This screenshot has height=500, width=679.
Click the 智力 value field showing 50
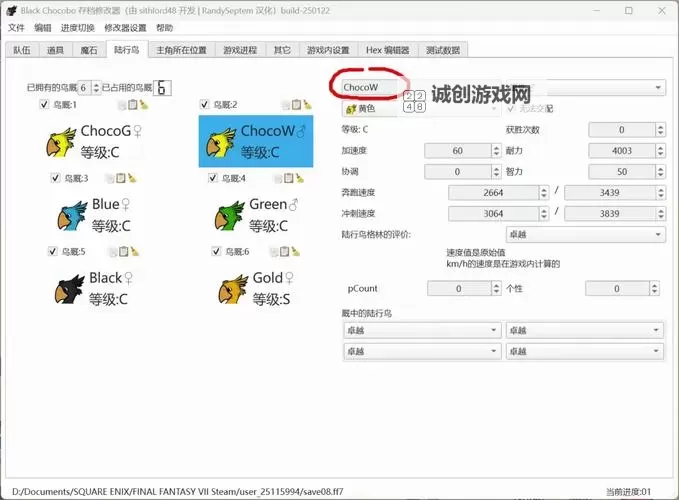tap(622, 172)
